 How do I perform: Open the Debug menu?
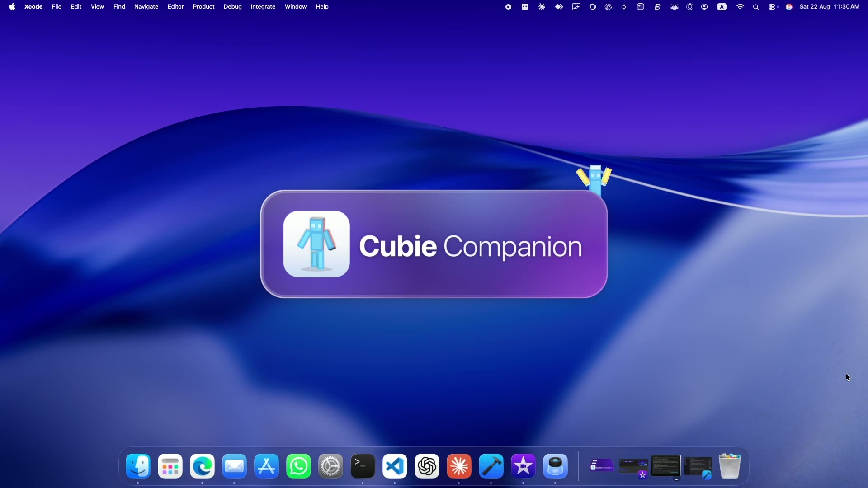(x=232, y=7)
